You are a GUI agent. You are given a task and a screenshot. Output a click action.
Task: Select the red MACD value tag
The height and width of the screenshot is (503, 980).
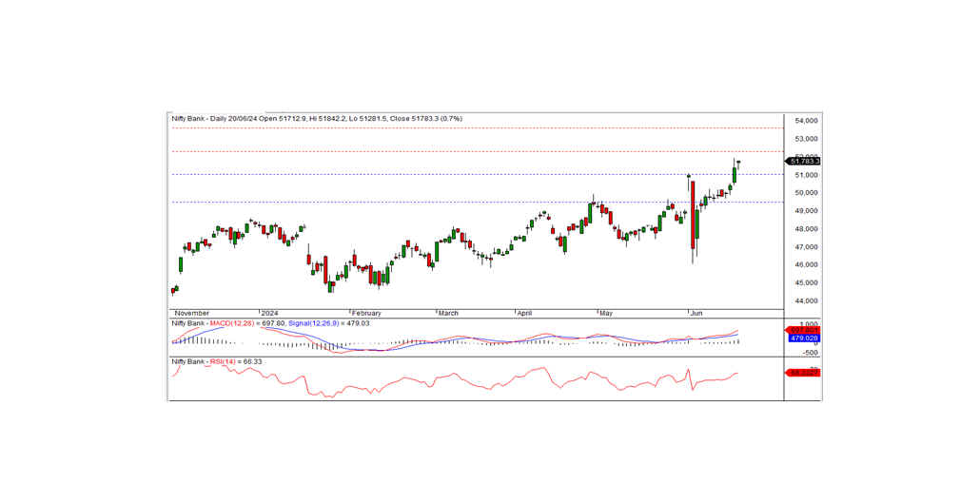click(802, 330)
